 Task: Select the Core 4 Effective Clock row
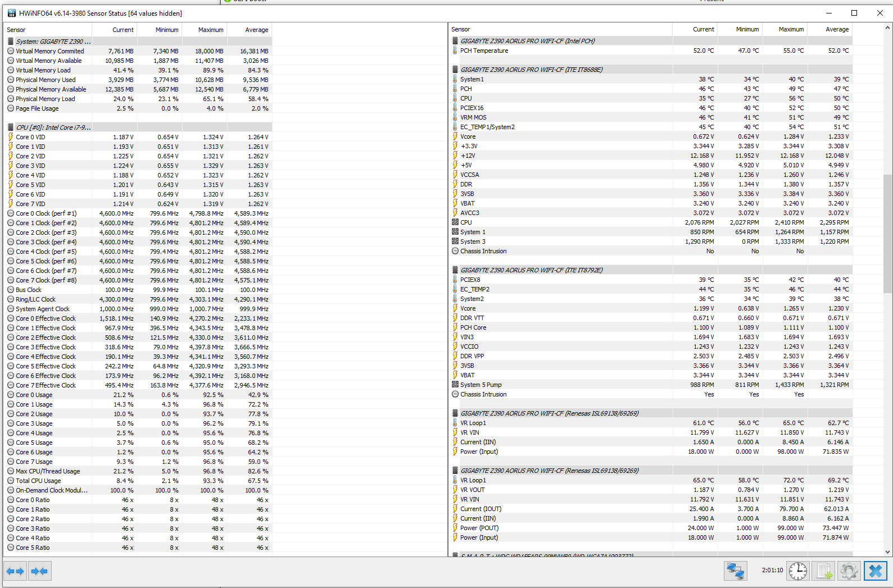click(x=138, y=357)
